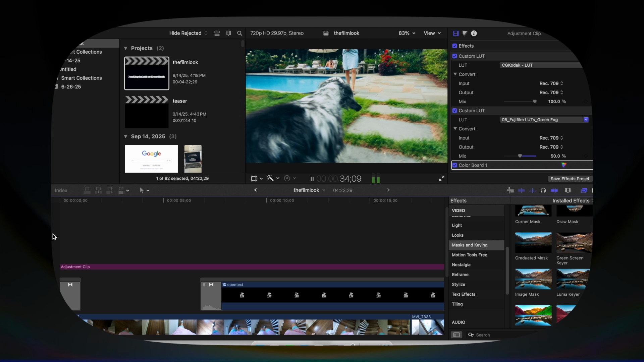Click the insert clip edit icon

[98, 190]
